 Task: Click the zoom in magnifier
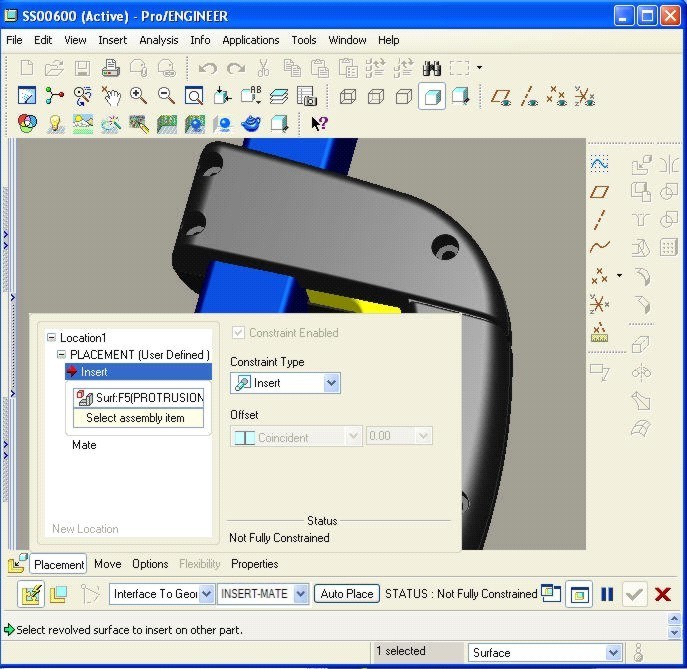point(138,96)
